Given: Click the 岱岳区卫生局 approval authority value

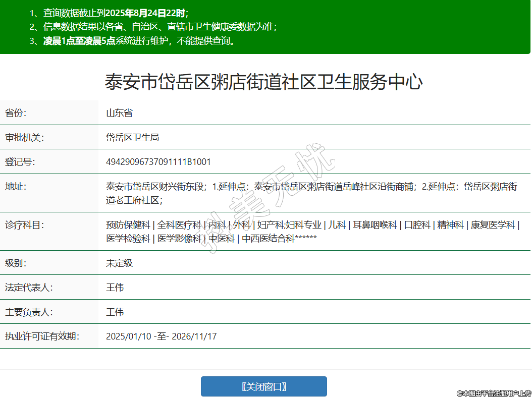Looking at the screenshot, I should 132,137.
